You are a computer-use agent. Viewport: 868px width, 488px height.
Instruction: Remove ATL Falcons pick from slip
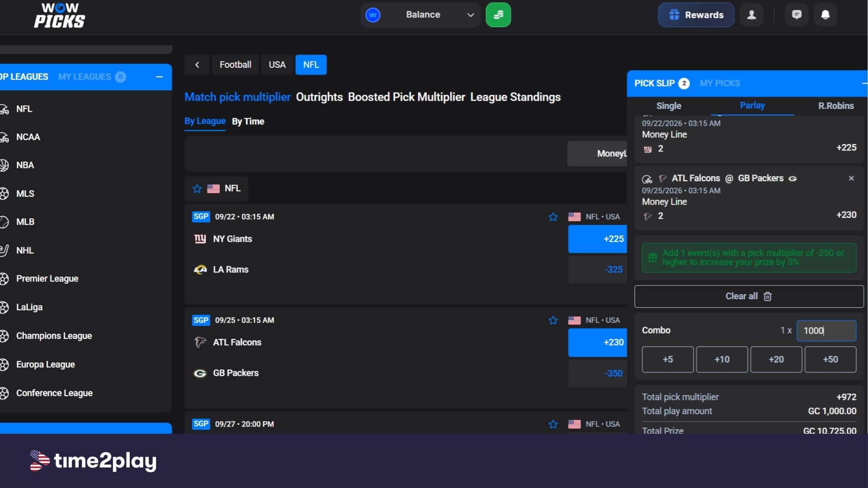pyautogui.click(x=851, y=178)
